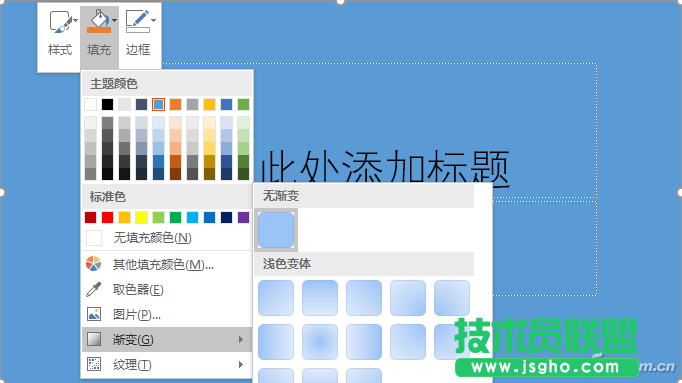The height and width of the screenshot is (383, 682).
Task: Pick lightest gold tint in theme column
Action: pyautogui.click(x=209, y=123)
